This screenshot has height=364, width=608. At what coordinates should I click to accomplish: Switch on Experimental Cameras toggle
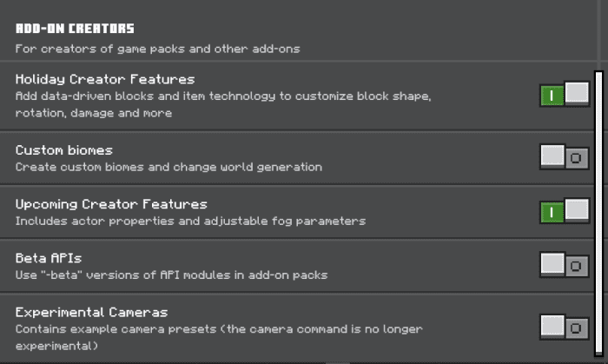click(565, 328)
